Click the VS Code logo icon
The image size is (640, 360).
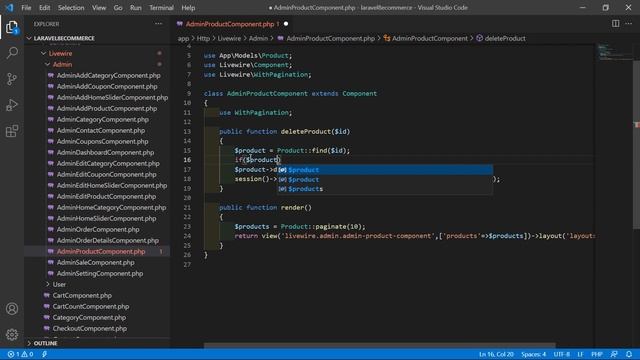point(9,7)
